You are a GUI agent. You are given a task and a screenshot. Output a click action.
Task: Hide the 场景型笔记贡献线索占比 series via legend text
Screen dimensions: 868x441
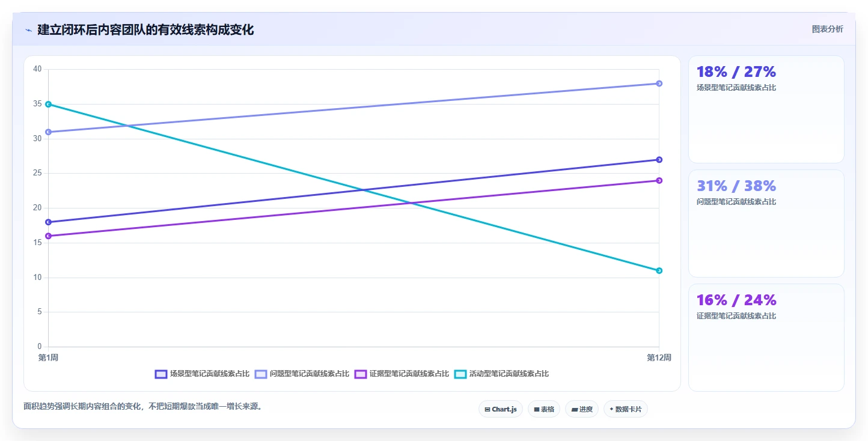click(209, 374)
